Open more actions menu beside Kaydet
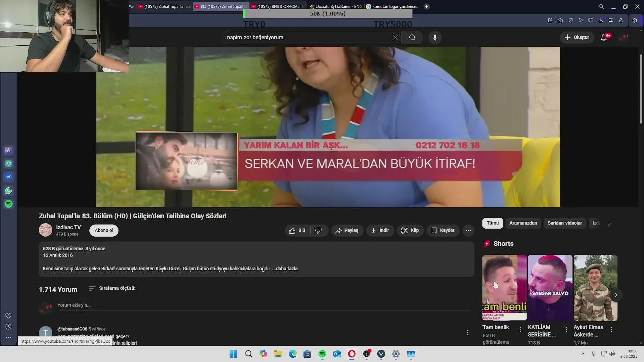Screen dimensions: 644x362 pos(468,231)
